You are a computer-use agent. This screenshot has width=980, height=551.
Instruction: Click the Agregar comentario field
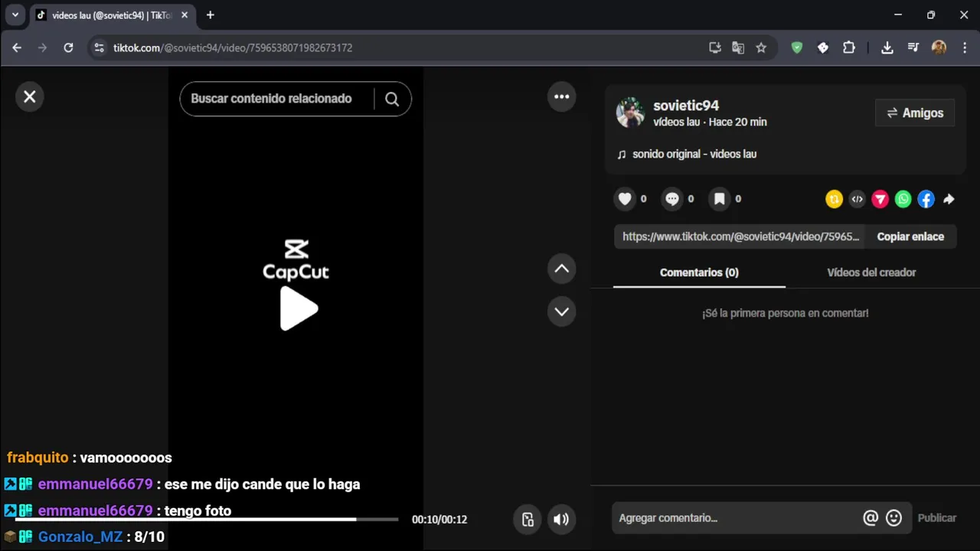(x=735, y=518)
